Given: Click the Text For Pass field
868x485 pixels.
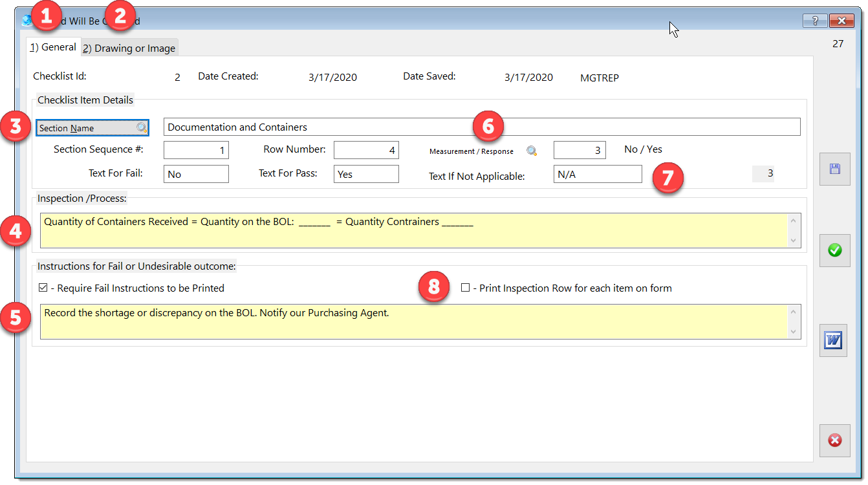Looking at the screenshot, I should [x=366, y=175].
